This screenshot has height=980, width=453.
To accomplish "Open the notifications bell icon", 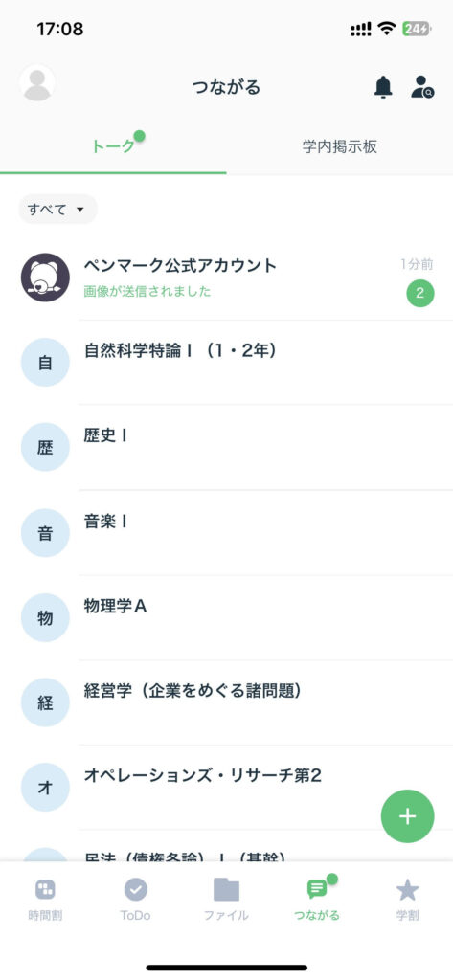I will pos(383,87).
